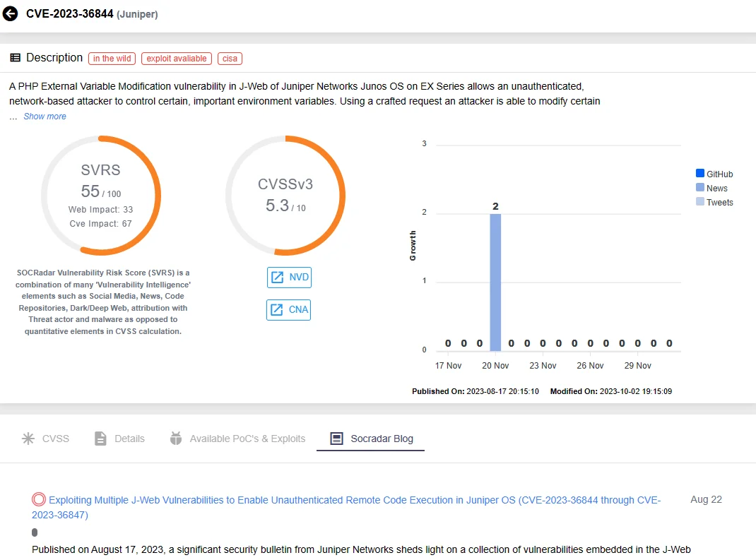Image resolution: width=756 pixels, height=560 pixels.
Task: Click the Description list icon
Action: point(16,58)
